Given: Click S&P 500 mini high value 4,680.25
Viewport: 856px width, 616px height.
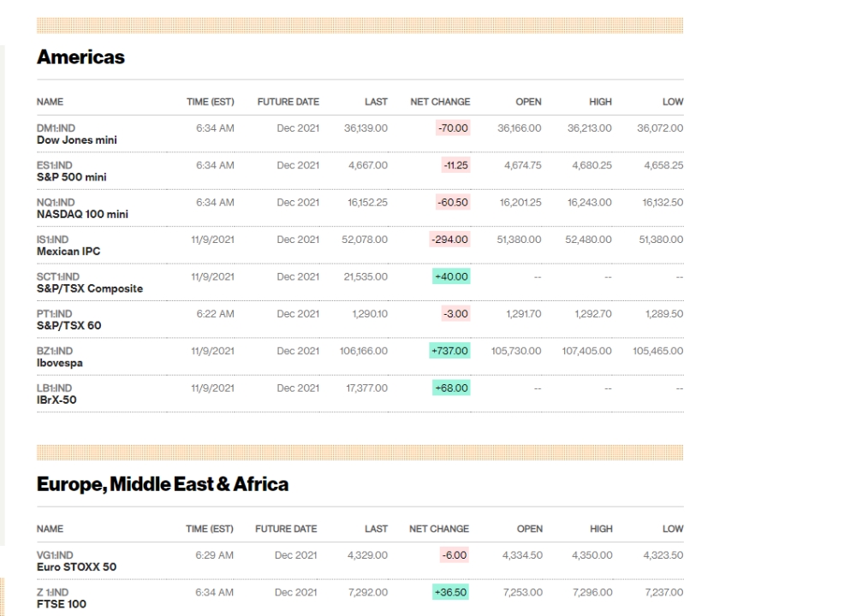Looking at the screenshot, I should point(591,165).
